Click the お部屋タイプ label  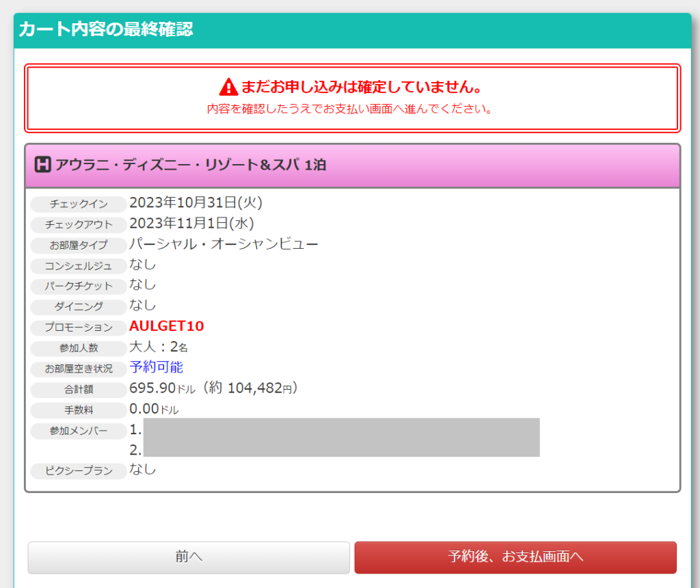(x=79, y=245)
